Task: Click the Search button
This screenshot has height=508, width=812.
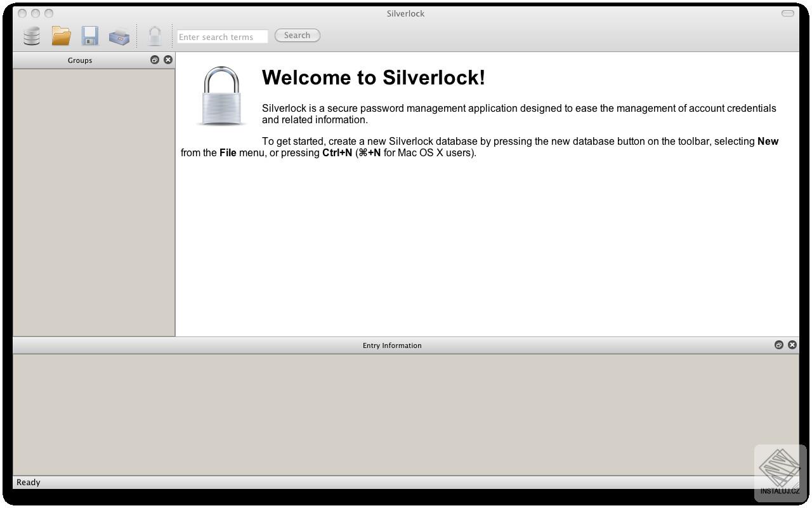Action: 298,36
